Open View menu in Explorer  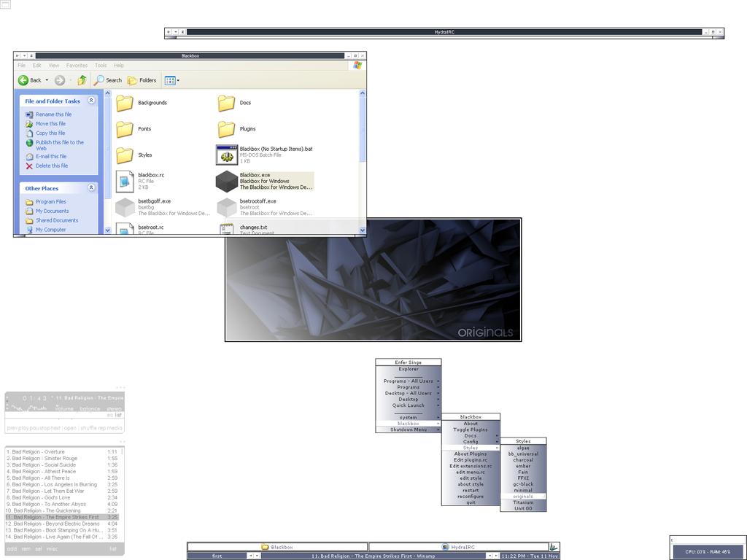click(54, 65)
